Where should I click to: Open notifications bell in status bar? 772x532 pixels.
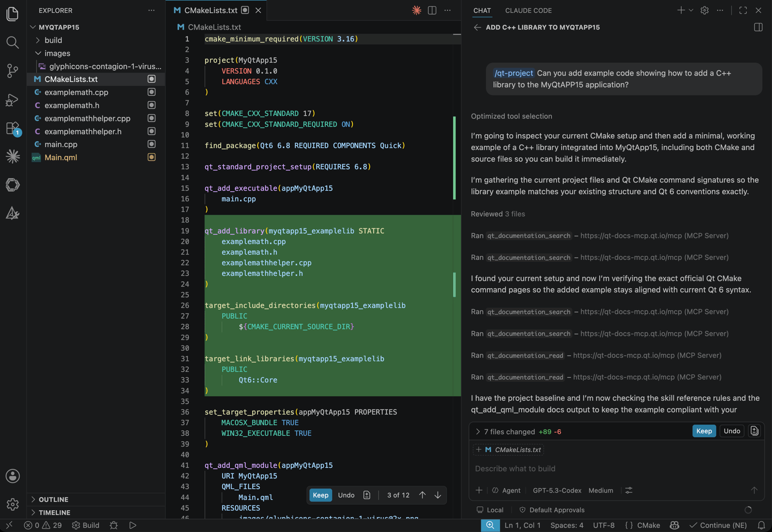(x=761, y=525)
